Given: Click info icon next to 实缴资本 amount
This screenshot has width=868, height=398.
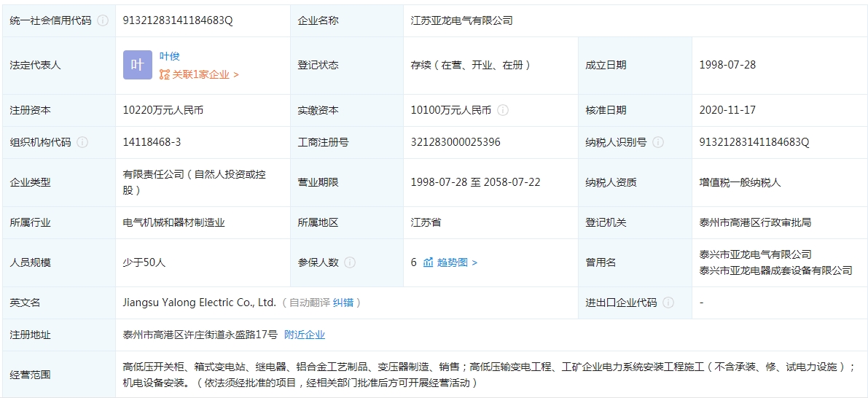Looking at the screenshot, I should (503, 110).
